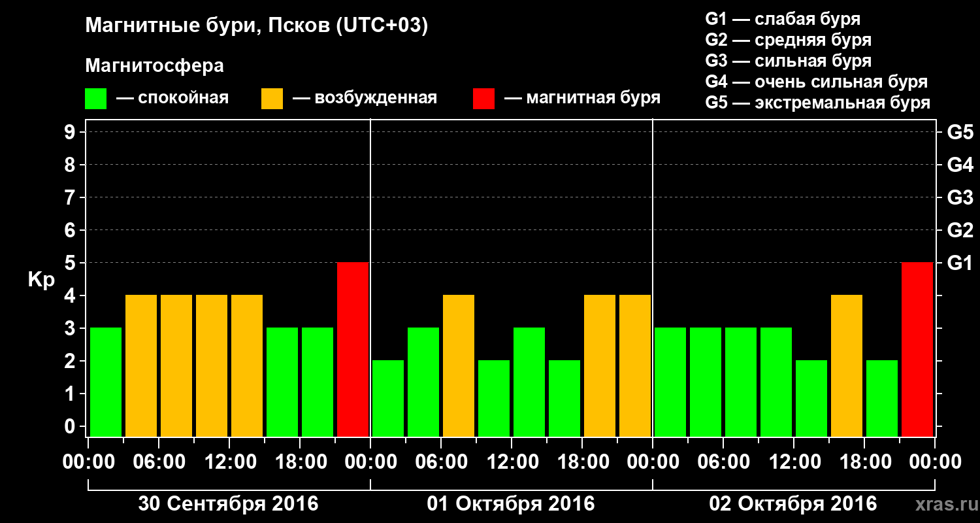Click the '02 Октября 2016' date label
980x523 pixels.
click(x=793, y=503)
